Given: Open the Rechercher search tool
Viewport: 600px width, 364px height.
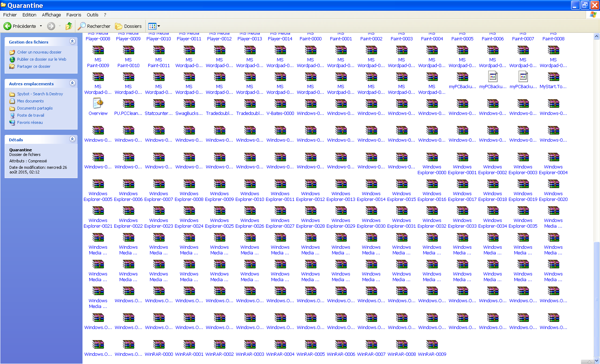Looking at the screenshot, I should [94, 26].
